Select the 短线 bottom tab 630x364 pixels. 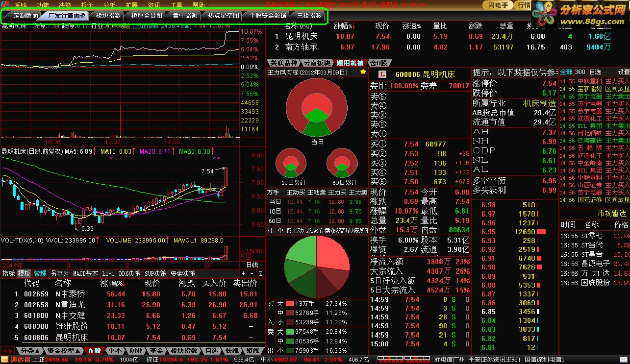(x=253, y=350)
